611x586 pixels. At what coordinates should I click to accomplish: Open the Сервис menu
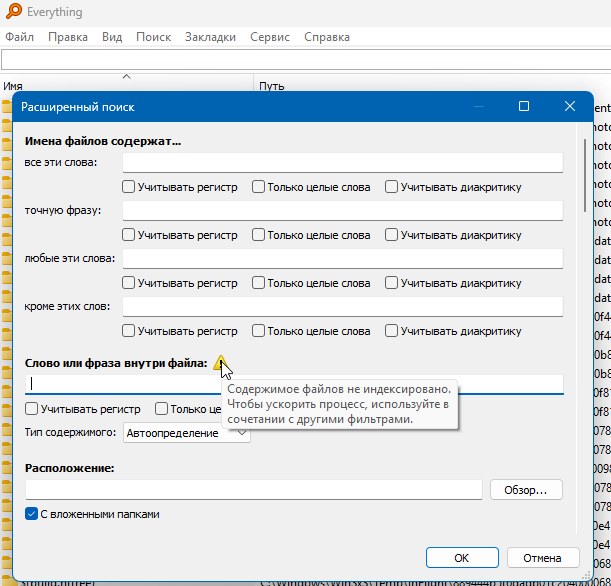pos(270,37)
